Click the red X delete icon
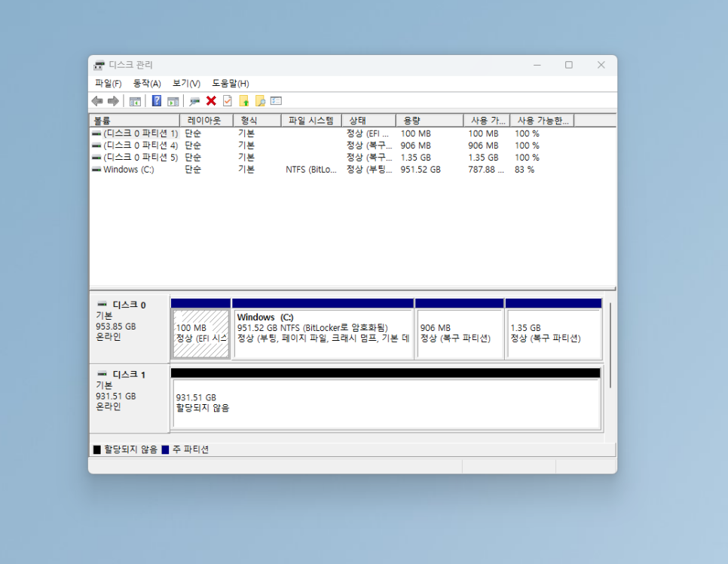728x564 pixels. (x=211, y=101)
